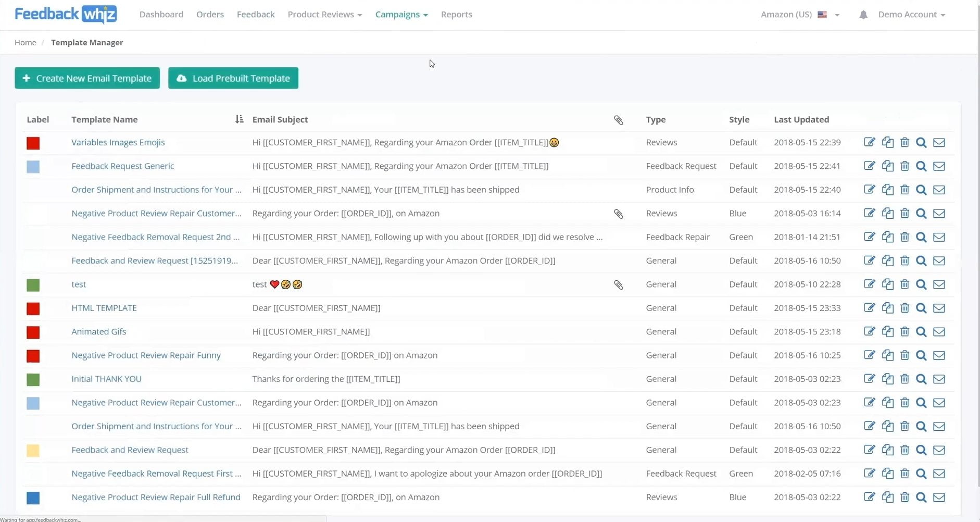This screenshot has width=980, height=522.
Task: Open the HTML TEMPLATE link
Action: click(x=104, y=308)
